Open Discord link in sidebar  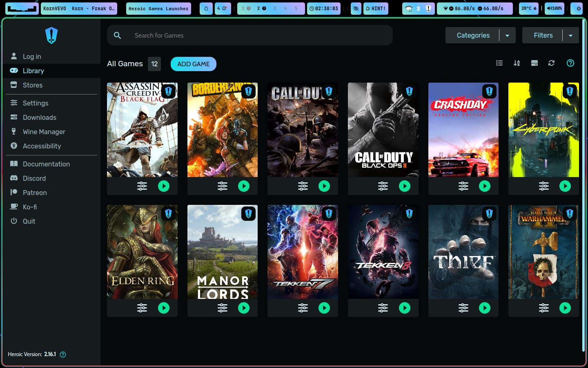click(51, 178)
